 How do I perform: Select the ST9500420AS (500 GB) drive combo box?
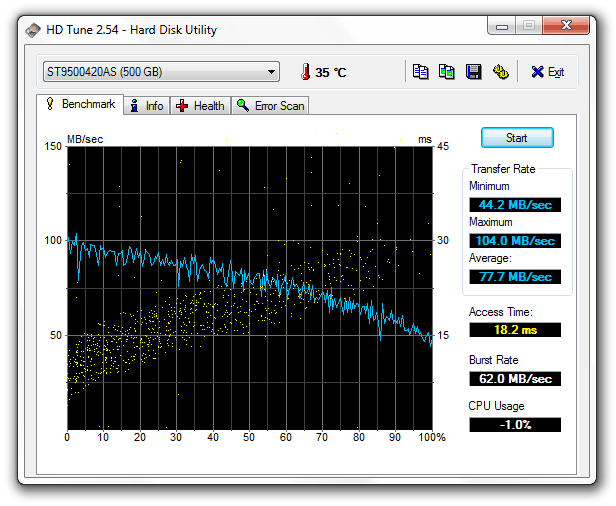[161, 72]
